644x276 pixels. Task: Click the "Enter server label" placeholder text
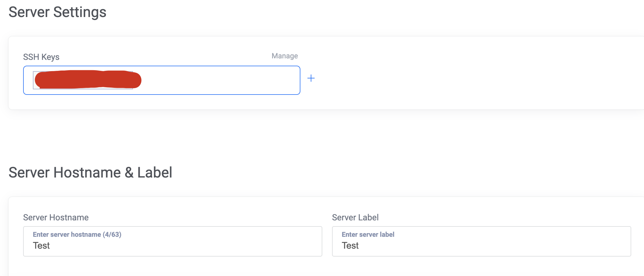click(368, 234)
